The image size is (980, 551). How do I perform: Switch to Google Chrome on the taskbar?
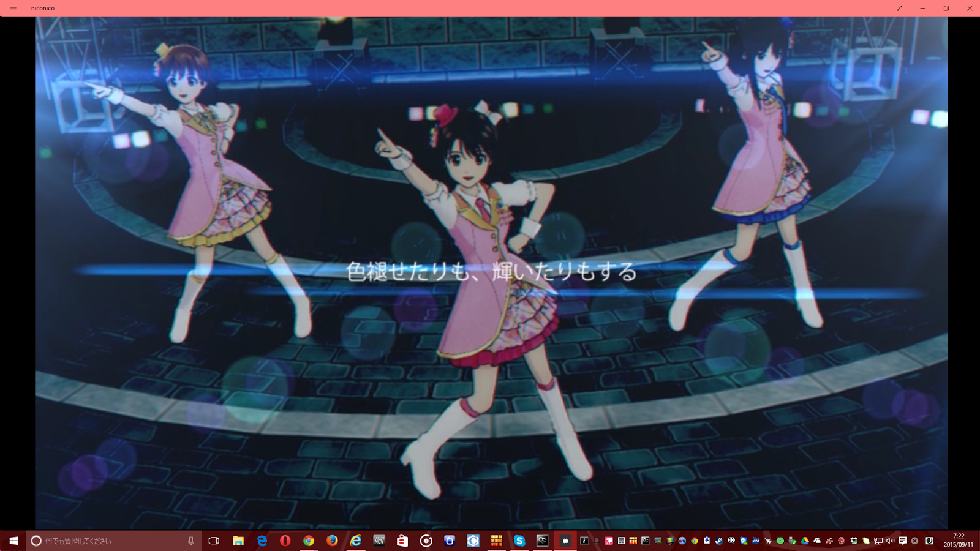(309, 541)
